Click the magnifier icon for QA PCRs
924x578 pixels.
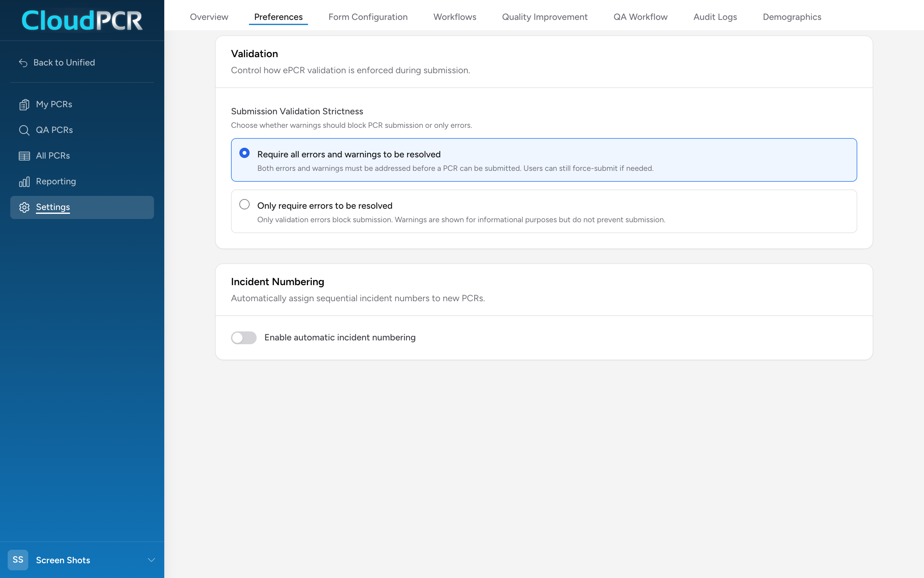(24, 130)
